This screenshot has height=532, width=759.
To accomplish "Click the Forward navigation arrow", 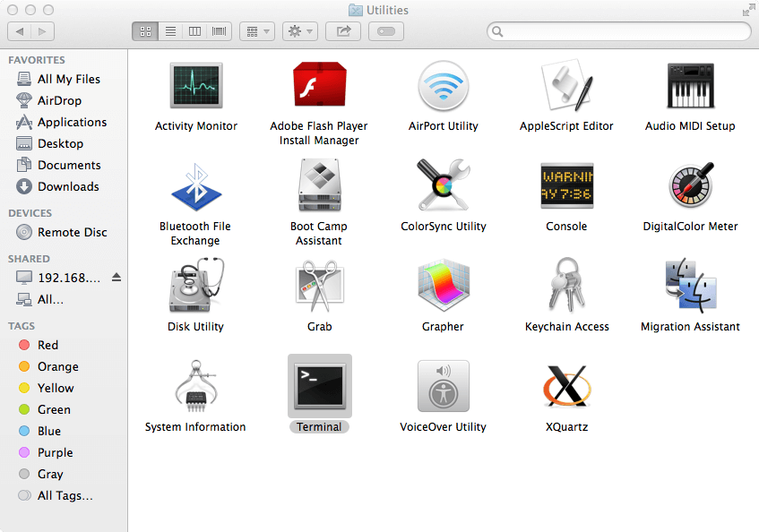I will click(x=43, y=31).
